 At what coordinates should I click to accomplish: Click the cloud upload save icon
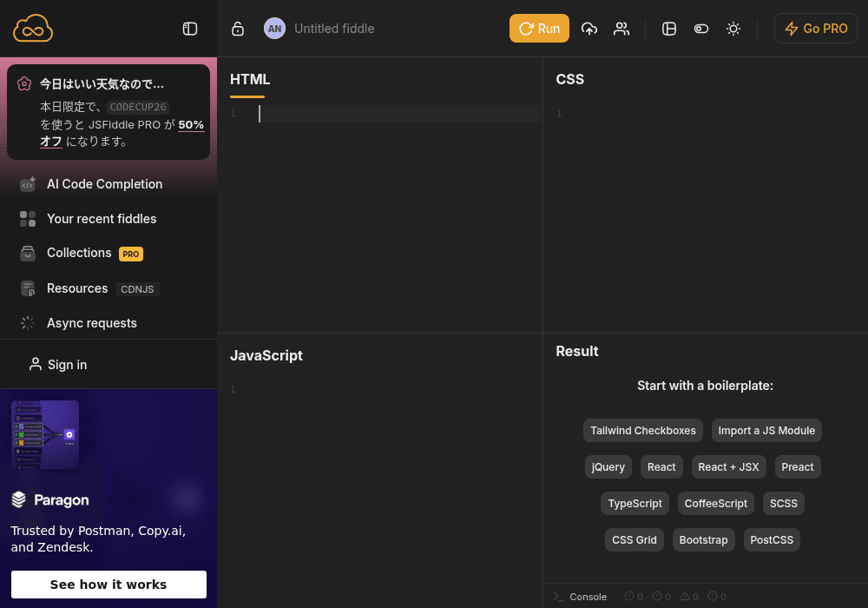click(x=589, y=29)
